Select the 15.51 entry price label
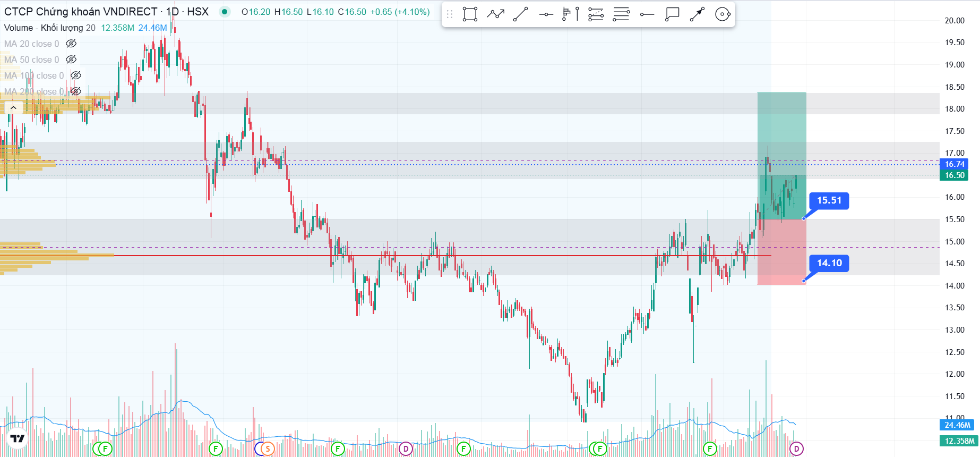 pyautogui.click(x=829, y=200)
